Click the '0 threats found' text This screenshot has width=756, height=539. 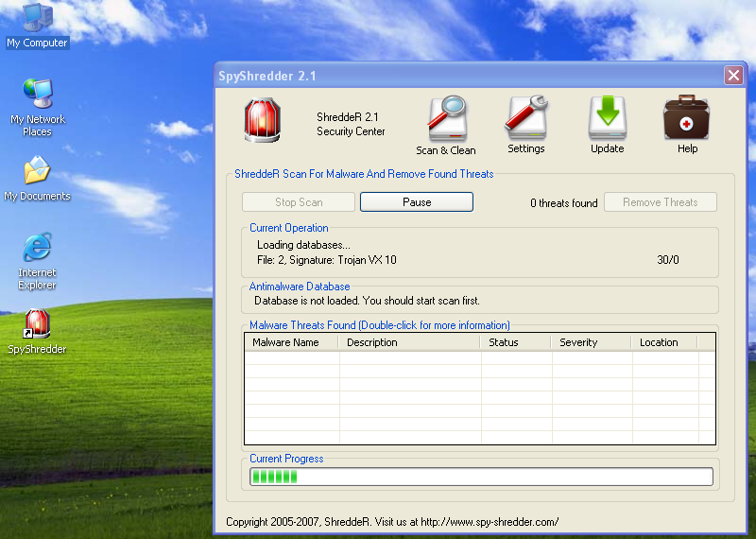563,203
